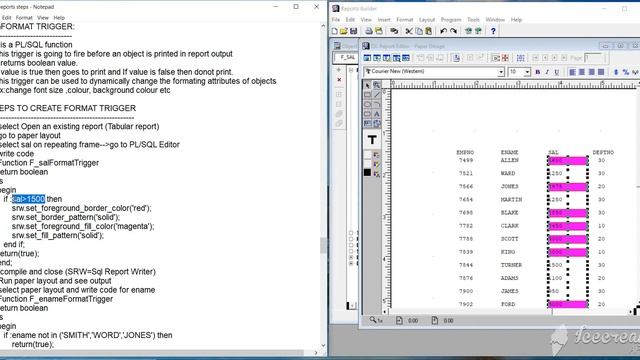Toggle Italic formatting in Report Editor

click(547, 72)
